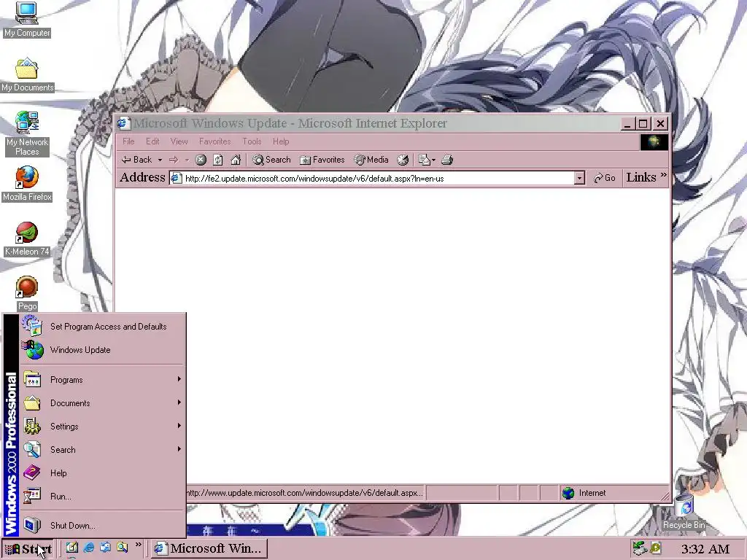This screenshot has width=747, height=560.
Task: Open the Run... dialog entry
Action: (102, 497)
